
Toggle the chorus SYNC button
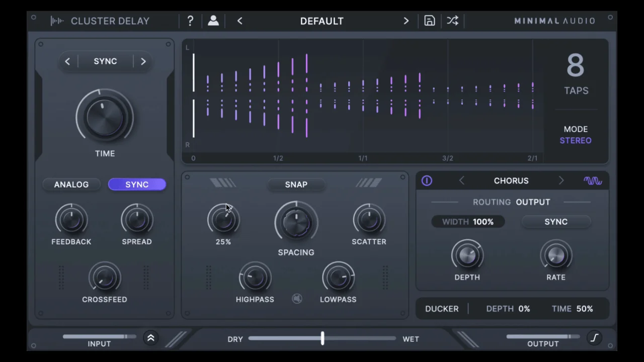pyautogui.click(x=556, y=222)
